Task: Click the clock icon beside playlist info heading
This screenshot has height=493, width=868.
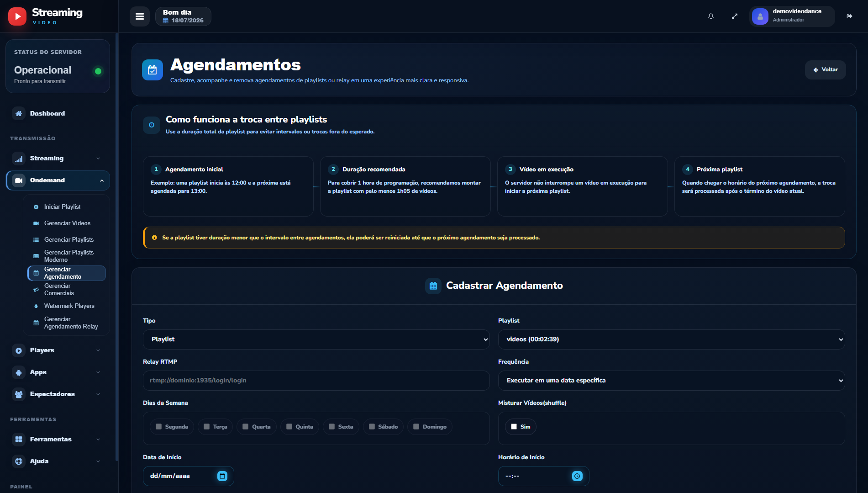Action: [x=152, y=125]
